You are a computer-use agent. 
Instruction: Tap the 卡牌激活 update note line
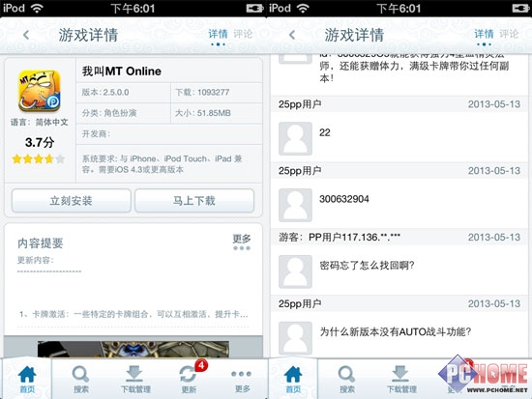pos(133,314)
